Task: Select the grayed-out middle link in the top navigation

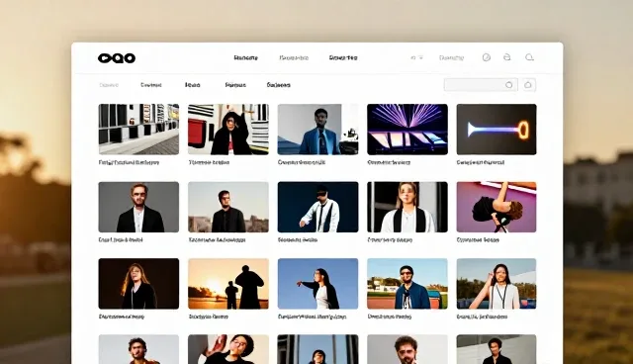Action: tap(294, 57)
